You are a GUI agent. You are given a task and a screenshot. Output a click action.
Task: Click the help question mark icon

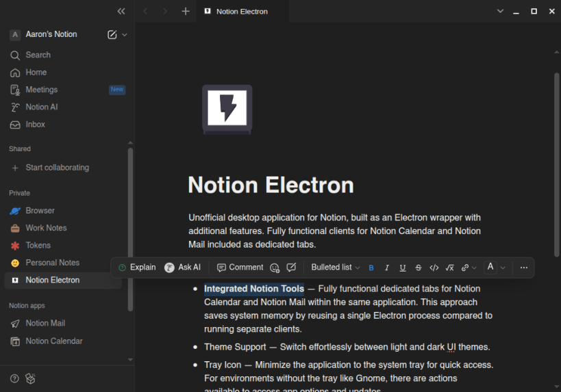14,379
